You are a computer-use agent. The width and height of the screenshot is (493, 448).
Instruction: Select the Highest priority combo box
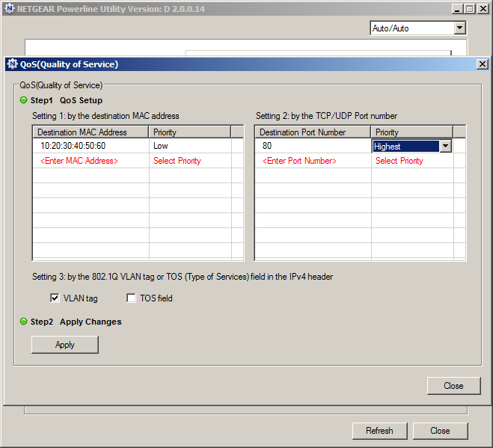pos(412,146)
